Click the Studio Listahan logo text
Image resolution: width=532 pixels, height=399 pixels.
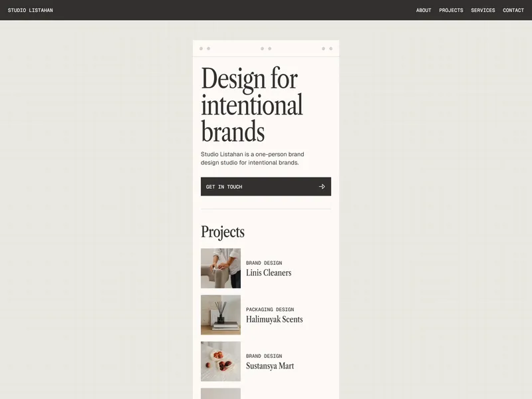[x=30, y=10]
